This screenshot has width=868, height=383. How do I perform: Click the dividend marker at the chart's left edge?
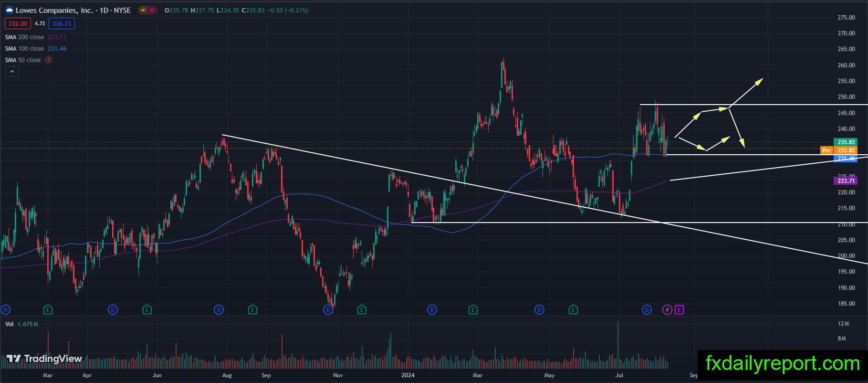point(5,310)
